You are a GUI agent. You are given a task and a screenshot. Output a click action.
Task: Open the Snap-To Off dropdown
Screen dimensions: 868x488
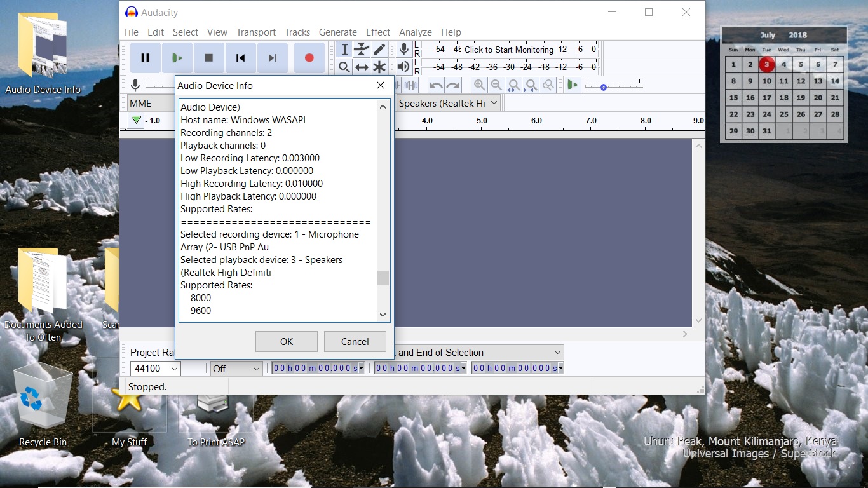coord(236,369)
